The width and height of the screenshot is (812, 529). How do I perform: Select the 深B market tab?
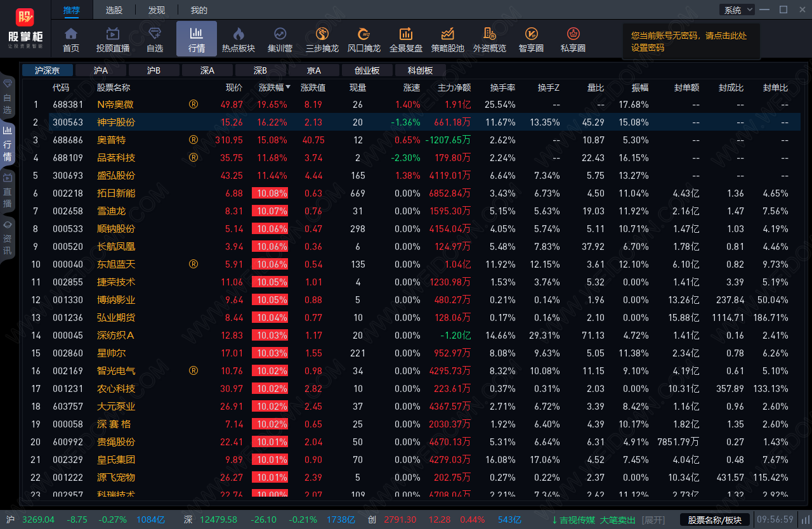(x=261, y=70)
